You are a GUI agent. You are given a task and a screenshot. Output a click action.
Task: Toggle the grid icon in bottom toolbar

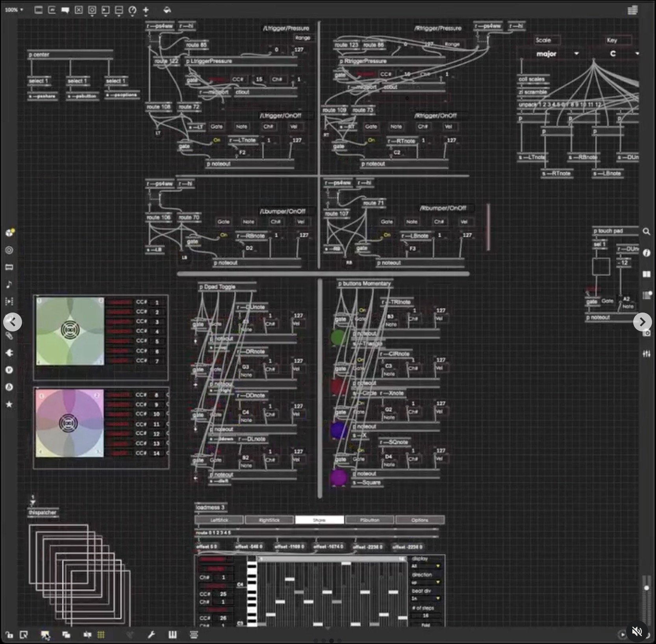tap(101, 635)
